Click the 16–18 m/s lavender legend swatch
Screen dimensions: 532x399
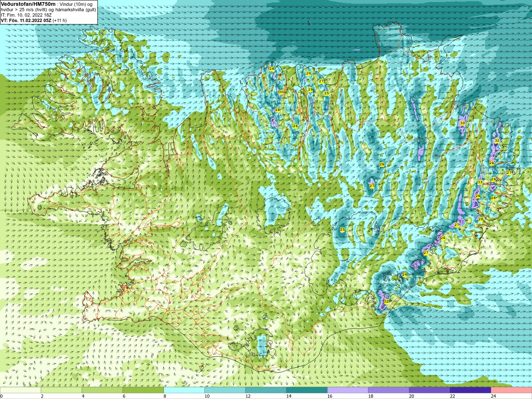348,390
